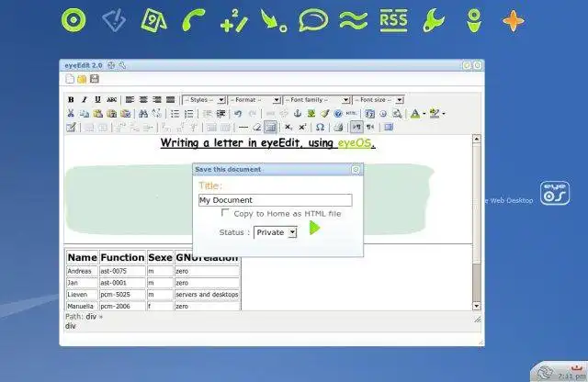The width and height of the screenshot is (588, 382).
Task: Find text using the binoculars icon
Action: [143, 113]
